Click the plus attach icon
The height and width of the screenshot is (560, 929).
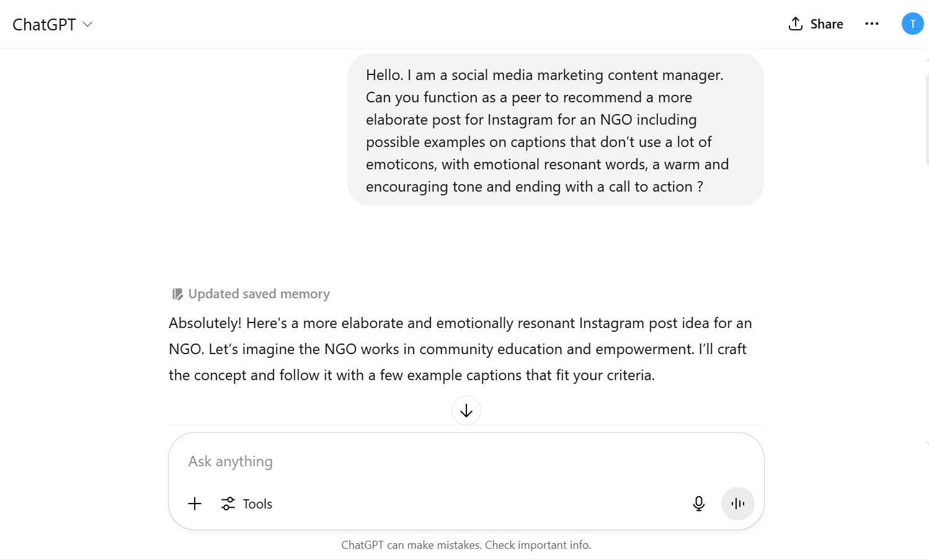pyautogui.click(x=195, y=504)
